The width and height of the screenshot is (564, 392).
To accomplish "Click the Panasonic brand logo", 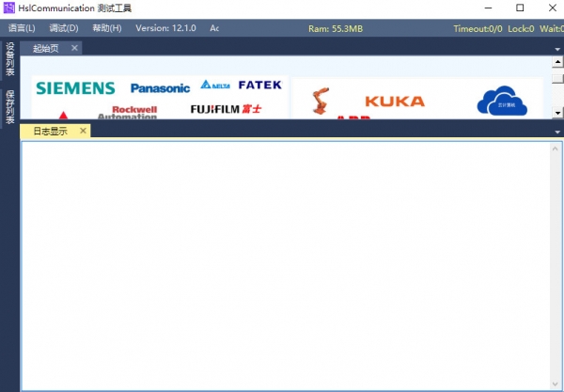I will click(160, 88).
